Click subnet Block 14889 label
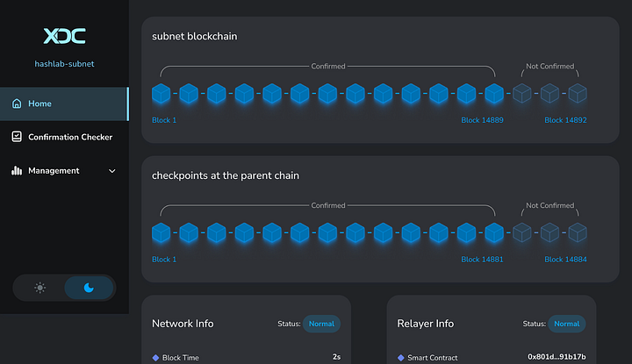 pyautogui.click(x=482, y=120)
